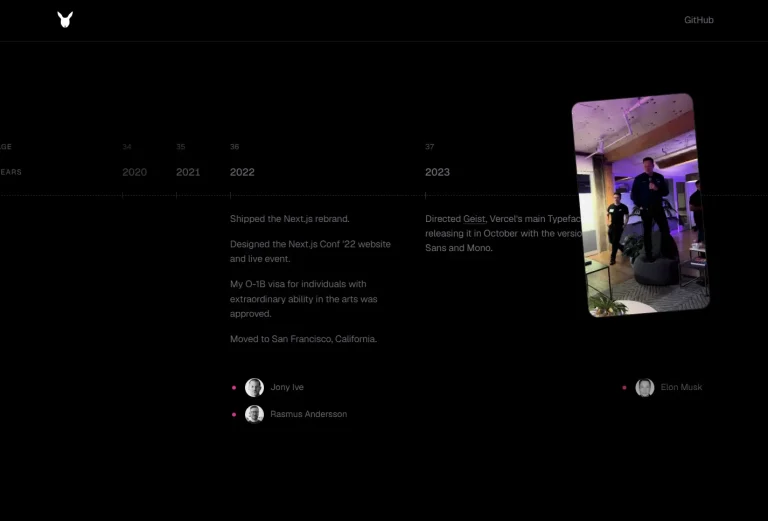Click the pink dot beside Jony Ive
Screen dimensions: 768x521
(234, 387)
